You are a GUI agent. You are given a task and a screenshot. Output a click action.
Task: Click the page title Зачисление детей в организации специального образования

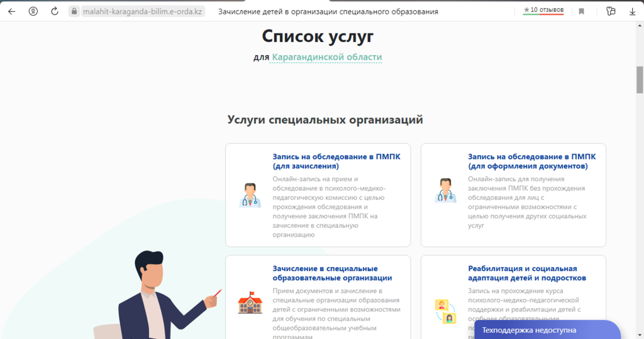click(328, 11)
